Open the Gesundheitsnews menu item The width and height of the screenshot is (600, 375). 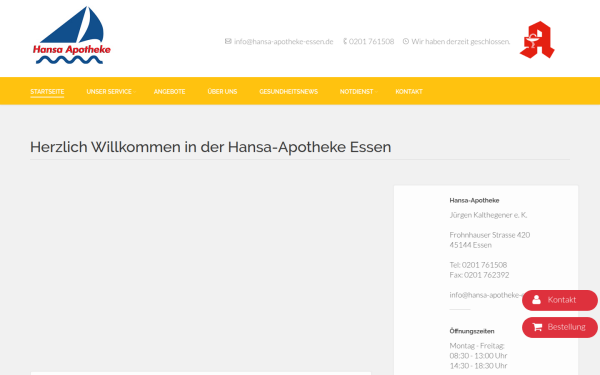coord(289,91)
